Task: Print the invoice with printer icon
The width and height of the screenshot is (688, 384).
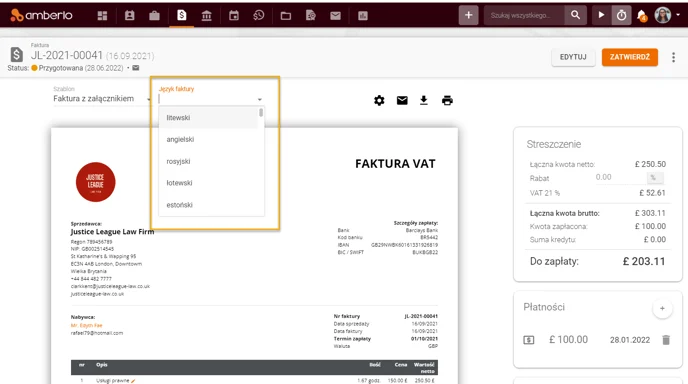Action: 447,100
